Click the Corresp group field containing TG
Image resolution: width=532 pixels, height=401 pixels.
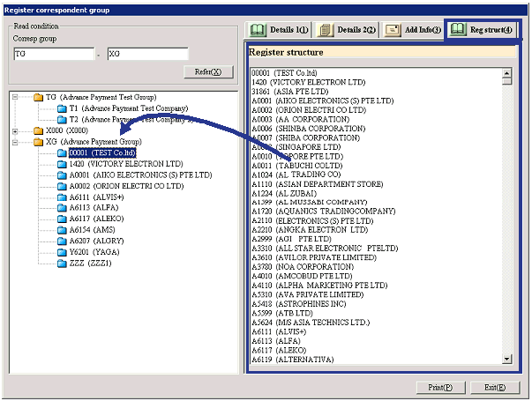coord(52,54)
